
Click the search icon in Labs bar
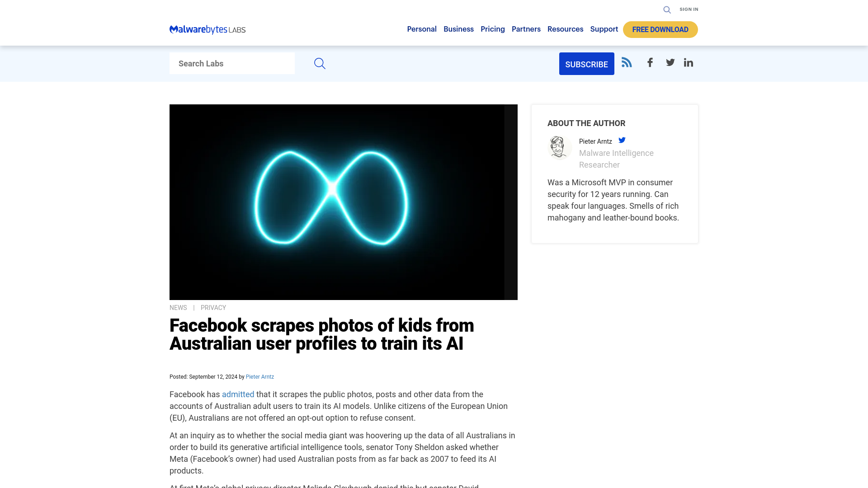click(x=320, y=63)
